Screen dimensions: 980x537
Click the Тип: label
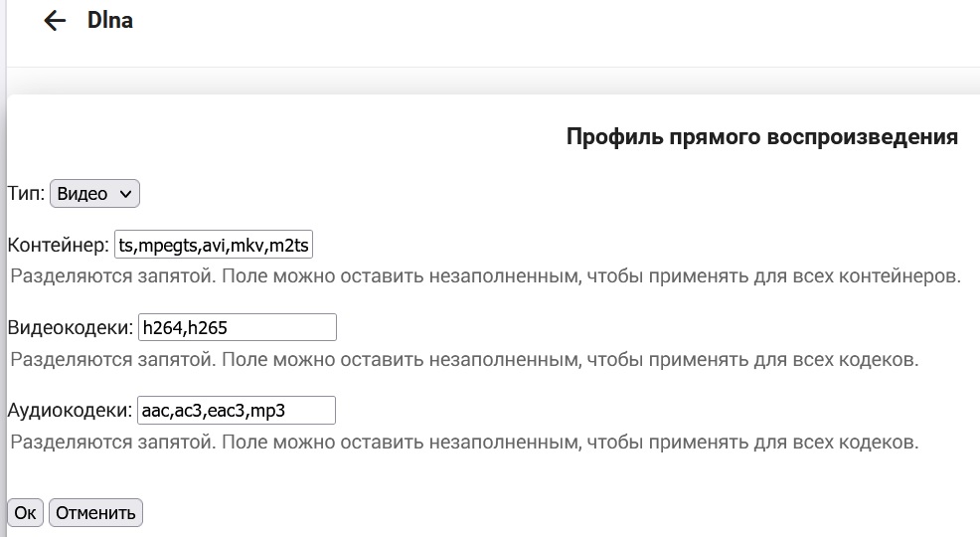click(26, 194)
